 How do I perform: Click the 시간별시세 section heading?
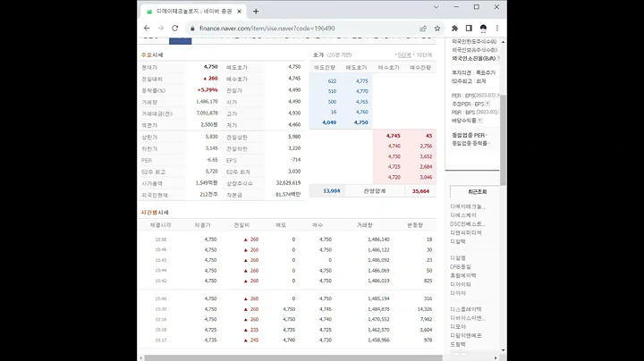click(x=155, y=213)
